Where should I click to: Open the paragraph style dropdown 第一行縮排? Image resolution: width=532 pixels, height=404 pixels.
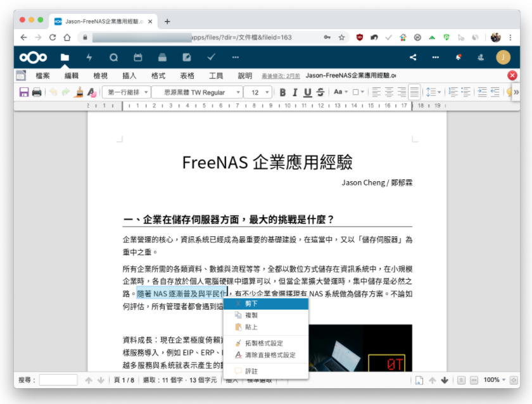[x=127, y=92]
